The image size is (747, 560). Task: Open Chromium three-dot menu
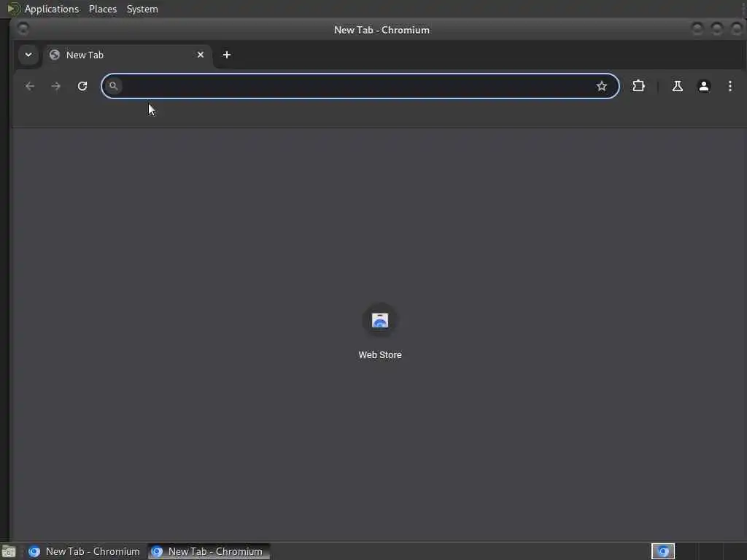[729, 86]
